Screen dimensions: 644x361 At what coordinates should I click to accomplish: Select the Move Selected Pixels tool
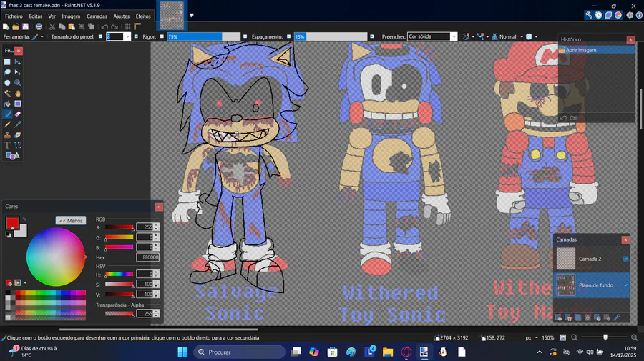[18, 62]
